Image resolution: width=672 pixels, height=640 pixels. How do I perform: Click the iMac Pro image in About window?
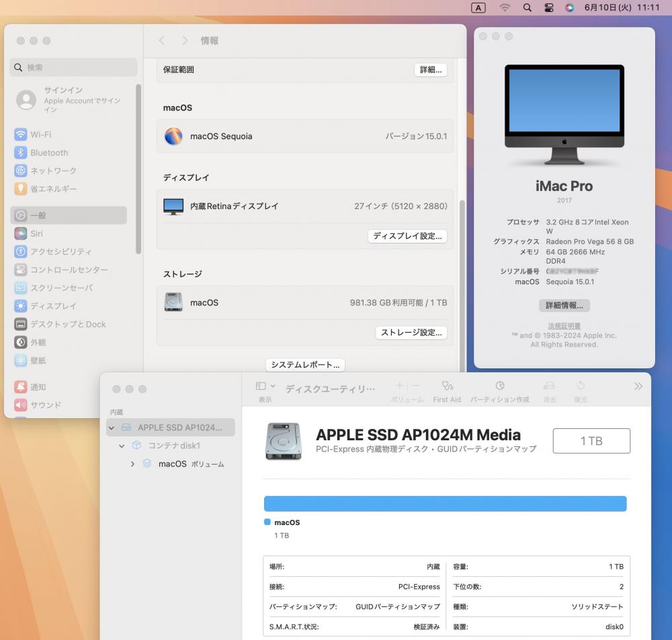(x=564, y=114)
